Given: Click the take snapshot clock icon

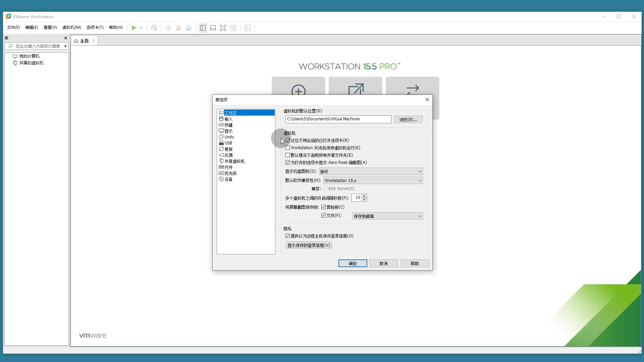Looking at the screenshot, I should (x=168, y=28).
